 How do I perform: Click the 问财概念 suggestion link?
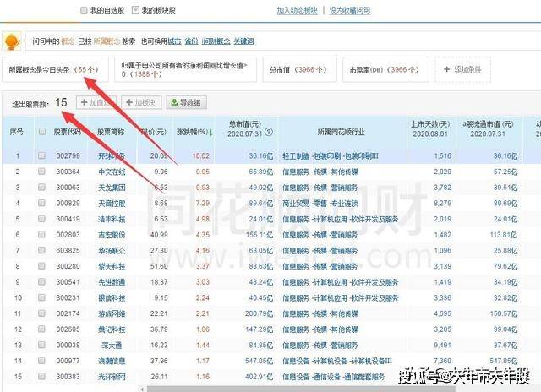click(216, 41)
